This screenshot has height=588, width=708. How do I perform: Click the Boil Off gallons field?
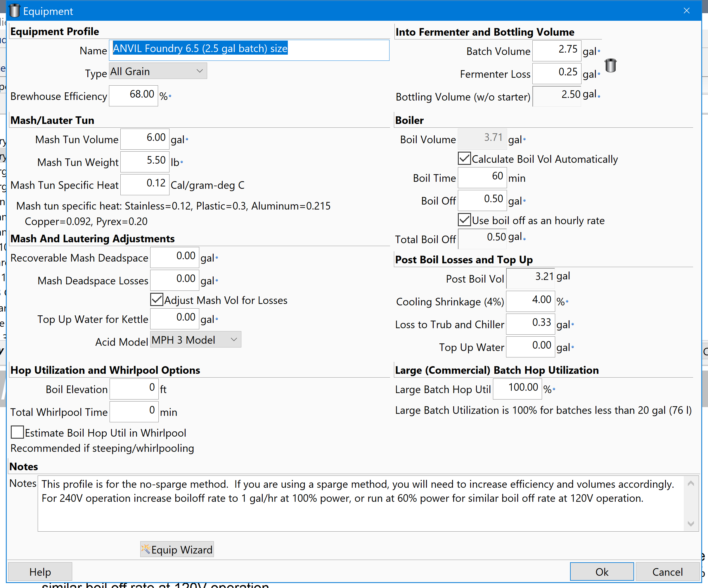[482, 200]
